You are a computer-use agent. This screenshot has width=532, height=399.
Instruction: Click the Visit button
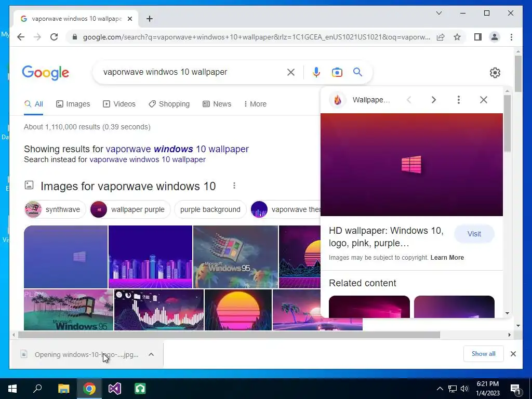click(474, 234)
